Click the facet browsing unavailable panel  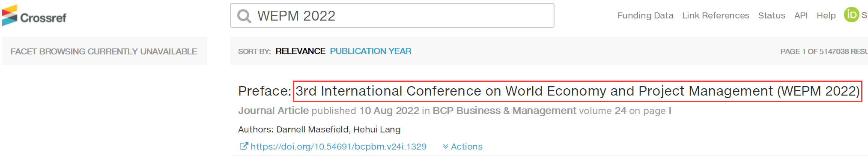(x=104, y=51)
